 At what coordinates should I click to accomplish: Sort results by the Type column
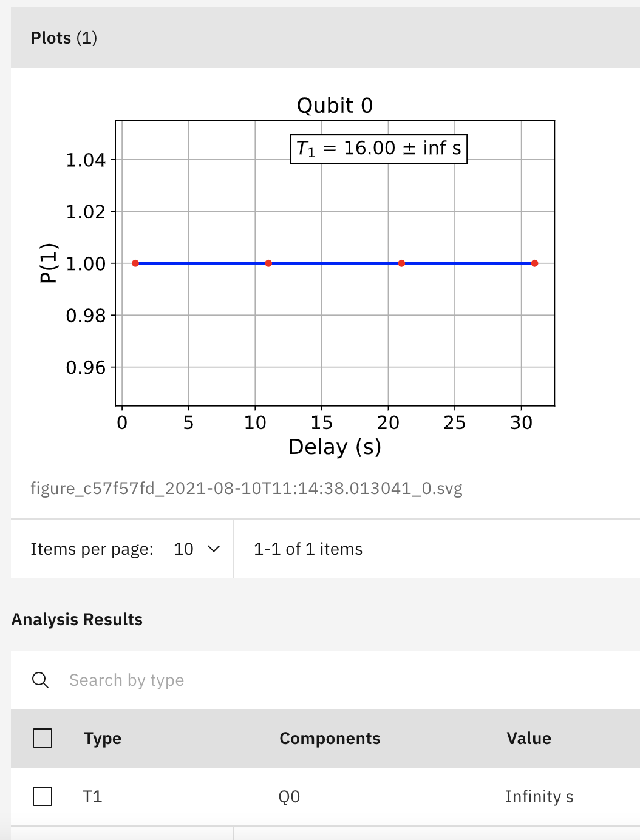click(x=101, y=739)
